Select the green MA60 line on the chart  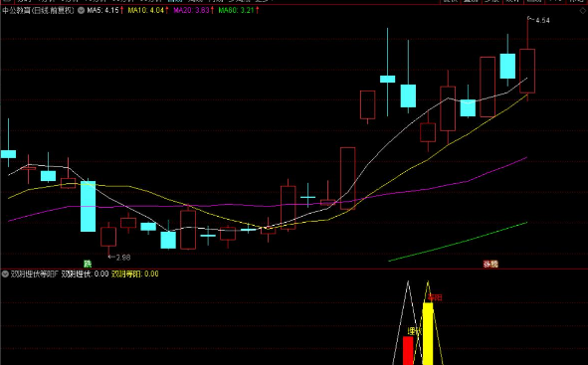coord(459,242)
